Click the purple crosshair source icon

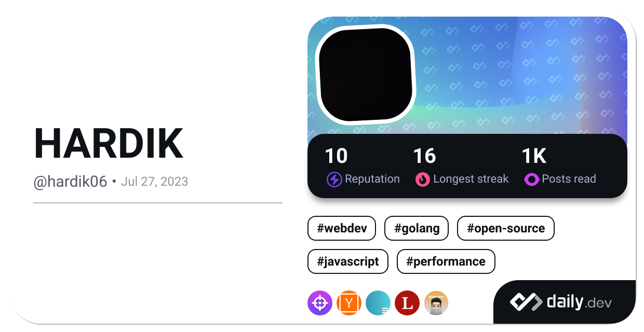(x=319, y=303)
